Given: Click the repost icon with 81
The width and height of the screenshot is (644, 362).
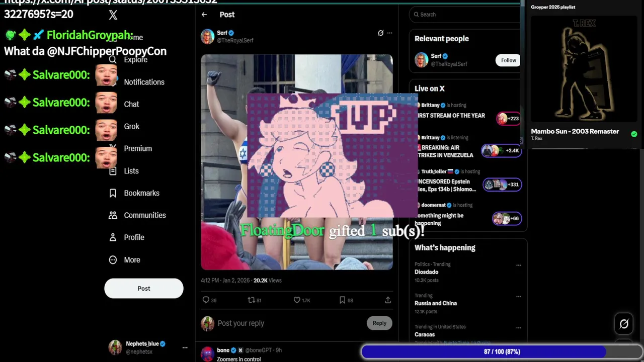Looking at the screenshot, I should click(251, 300).
